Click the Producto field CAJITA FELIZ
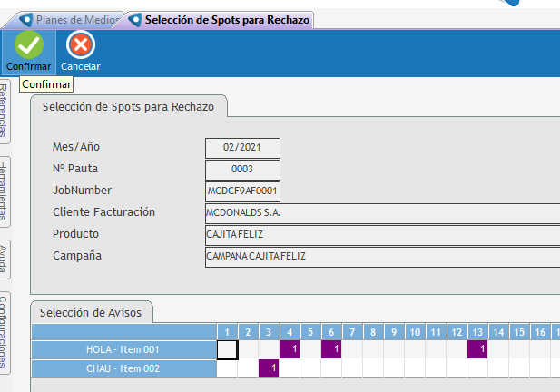The width and height of the screenshot is (560, 392). click(x=381, y=234)
